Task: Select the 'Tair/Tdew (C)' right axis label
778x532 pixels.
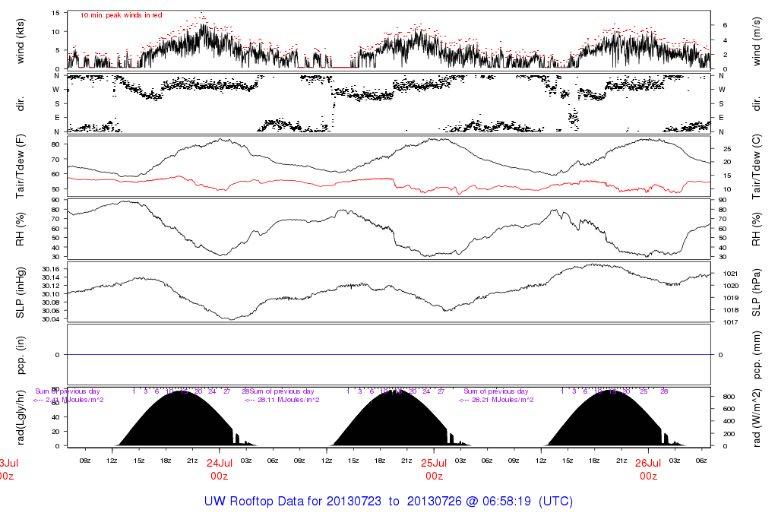Action: tap(757, 164)
